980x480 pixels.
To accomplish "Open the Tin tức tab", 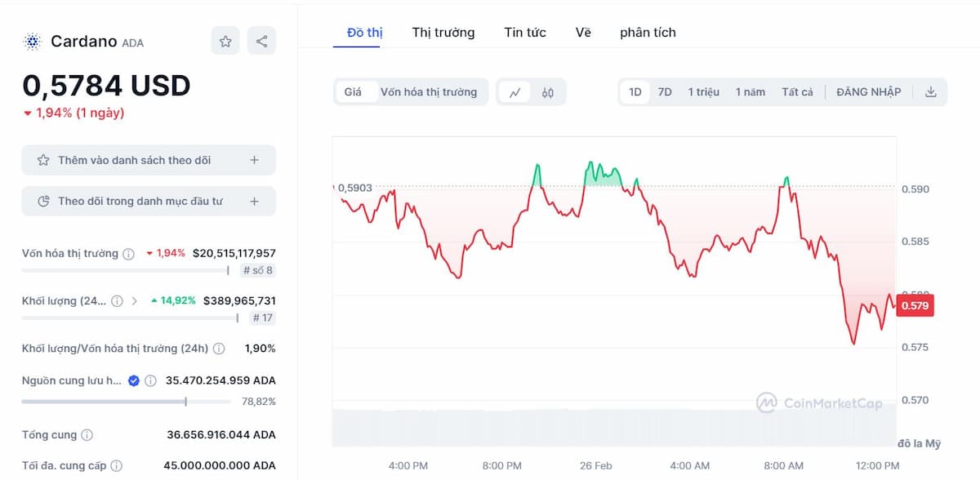I will [x=524, y=33].
